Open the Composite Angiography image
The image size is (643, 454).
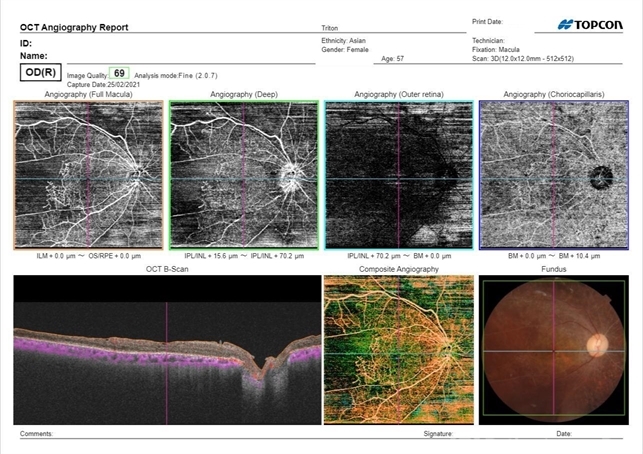tap(398, 347)
